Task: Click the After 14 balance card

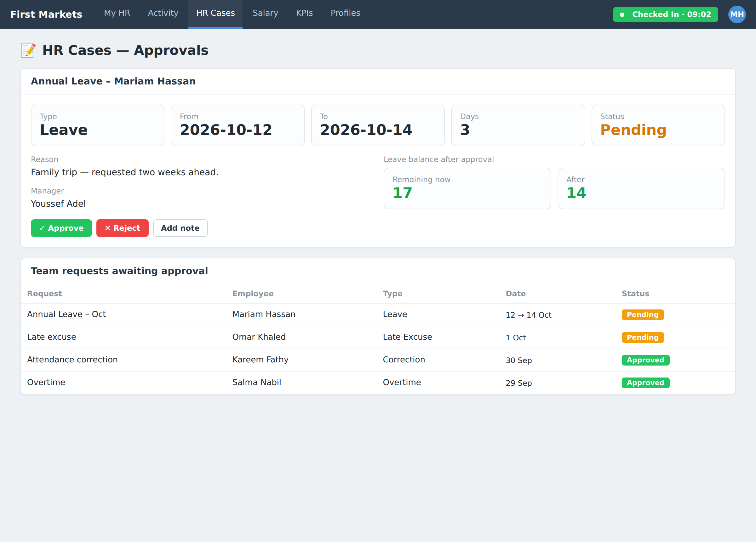Action: (x=641, y=188)
